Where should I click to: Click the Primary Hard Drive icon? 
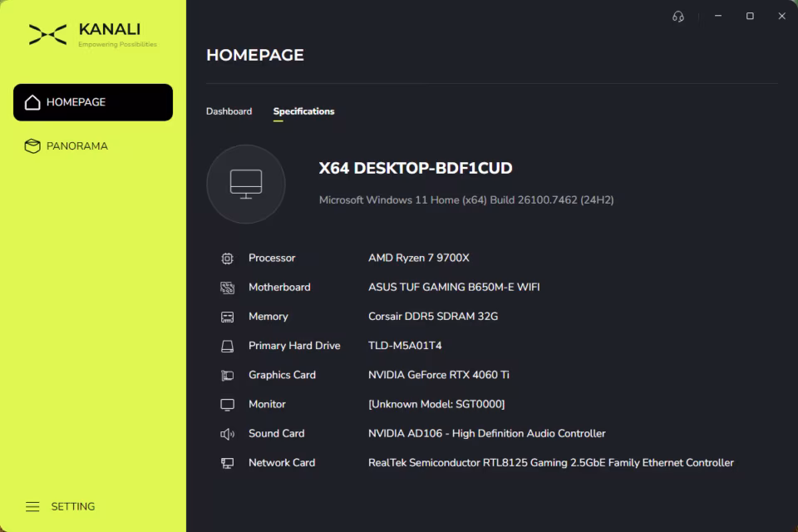point(228,346)
